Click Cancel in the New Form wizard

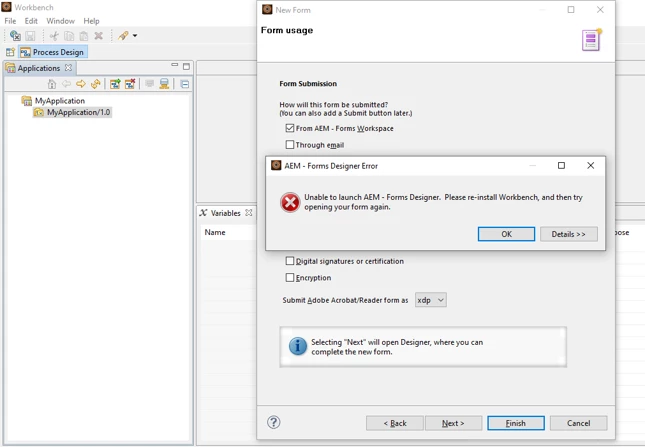coord(578,423)
